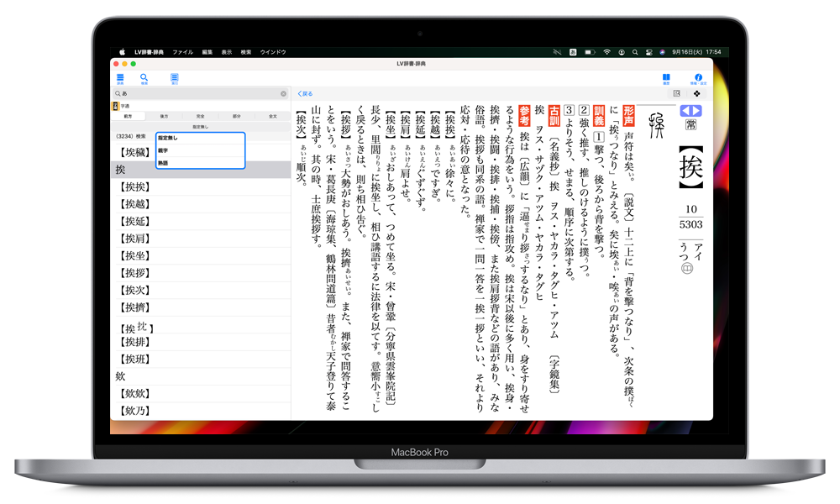840x504 pixels.
Task: Open the 索引 index toolbar icon
Action: [175, 78]
